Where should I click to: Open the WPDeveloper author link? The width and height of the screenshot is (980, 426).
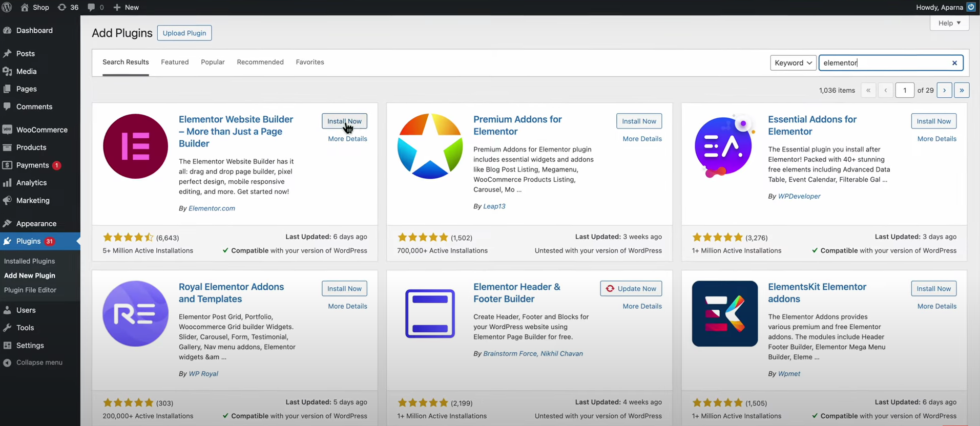click(x=799, y=196)
